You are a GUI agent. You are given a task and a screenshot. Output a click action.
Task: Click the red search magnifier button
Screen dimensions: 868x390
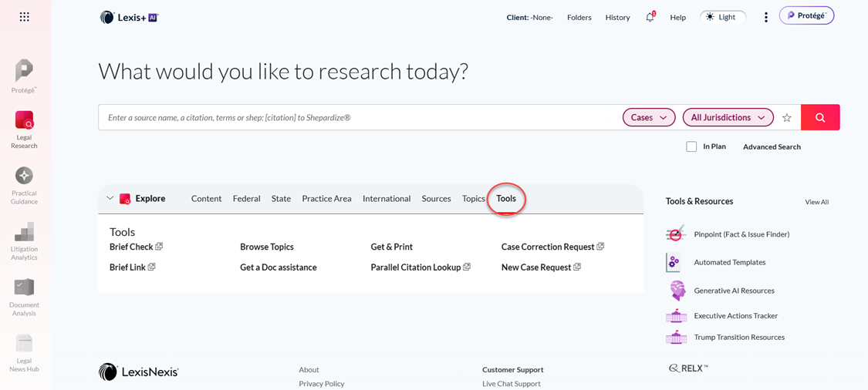tap(820, 117)
